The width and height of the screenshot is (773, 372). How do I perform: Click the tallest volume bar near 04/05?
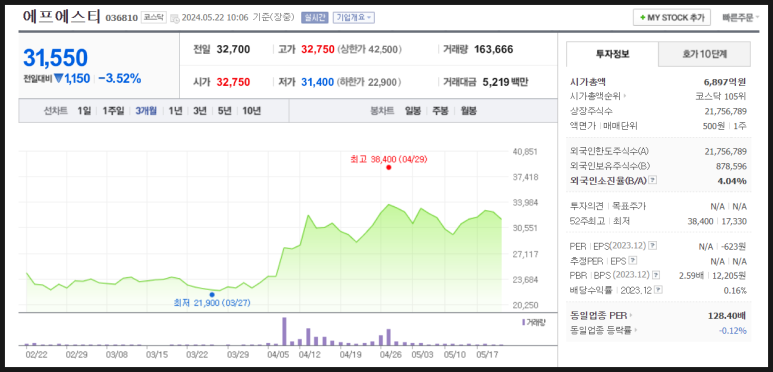pos(284,331)
